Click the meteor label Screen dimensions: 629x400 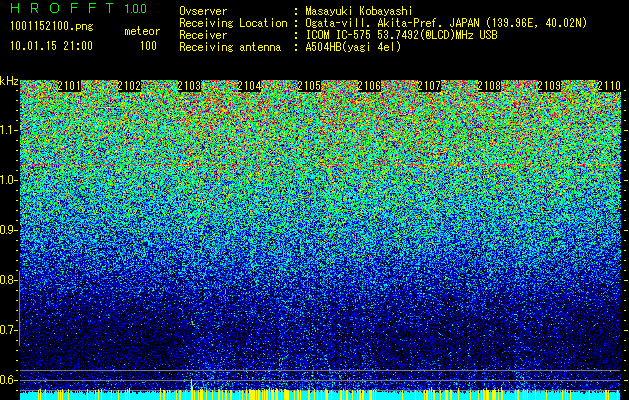click(142, 31)
